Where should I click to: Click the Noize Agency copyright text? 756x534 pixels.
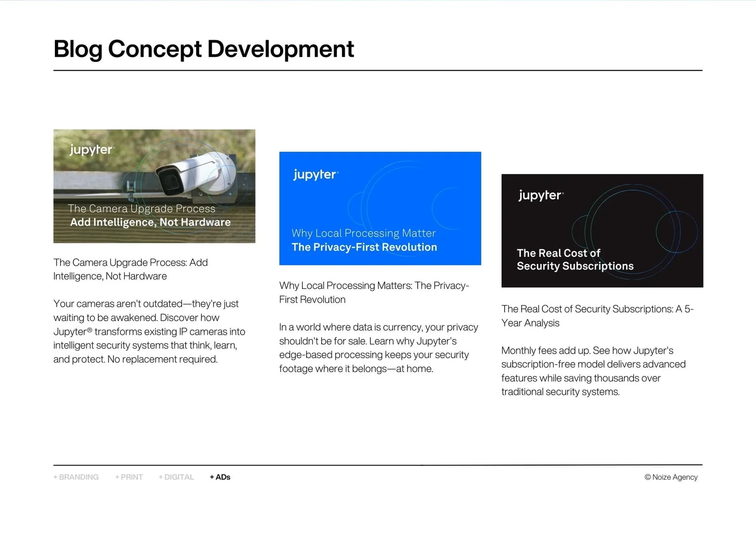coord(671,477)
